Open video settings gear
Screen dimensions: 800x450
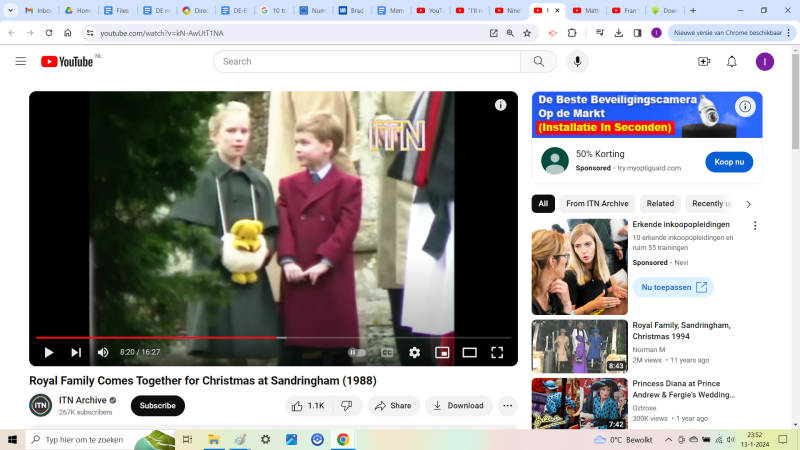click(x=414, y=352)
